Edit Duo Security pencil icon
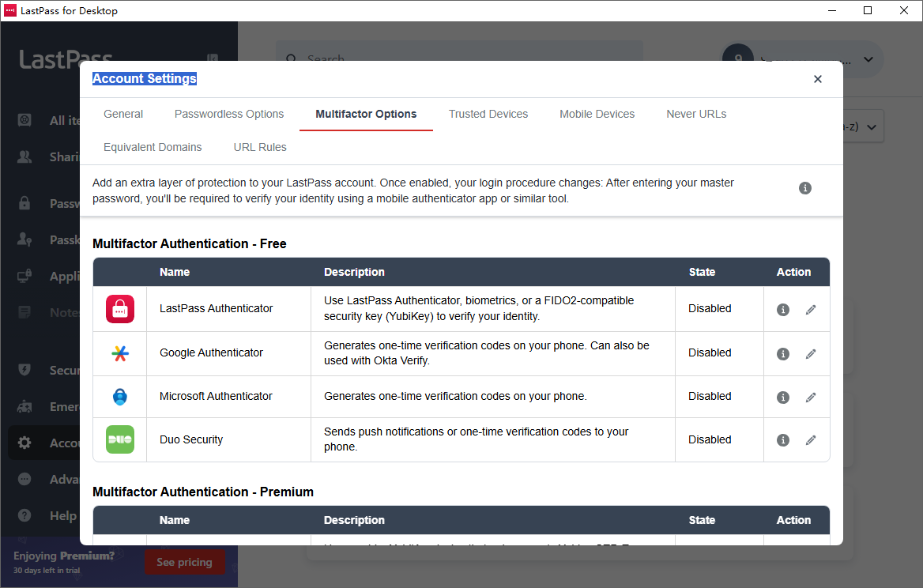Image resolution: width=923 pixels, height=588 pixels. pos(811,440)
